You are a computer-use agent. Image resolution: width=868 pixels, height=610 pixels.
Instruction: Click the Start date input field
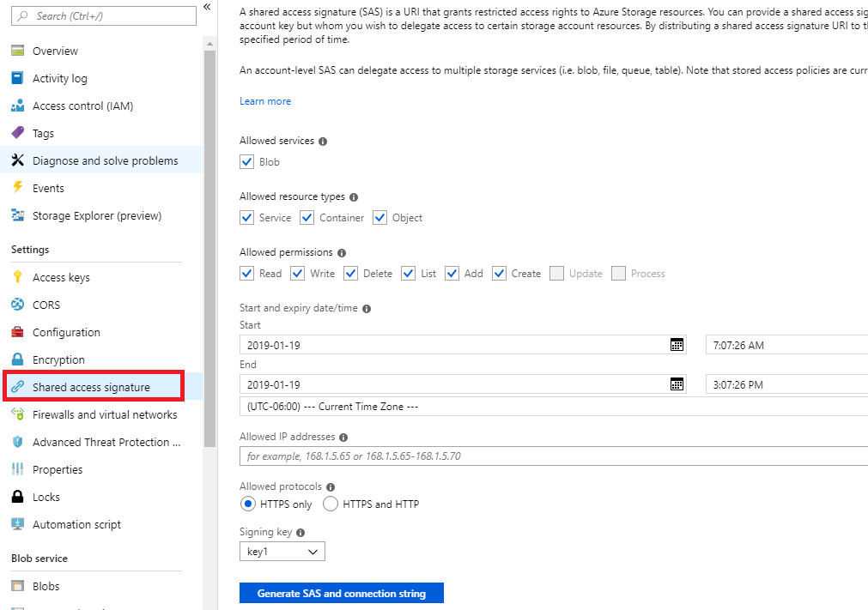(463, 345)
